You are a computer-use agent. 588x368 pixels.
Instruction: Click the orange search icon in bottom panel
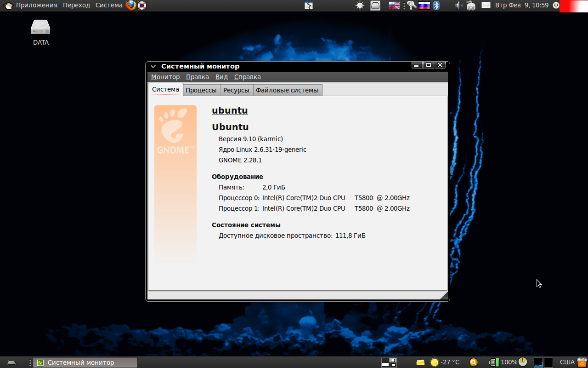coord(474,362)
